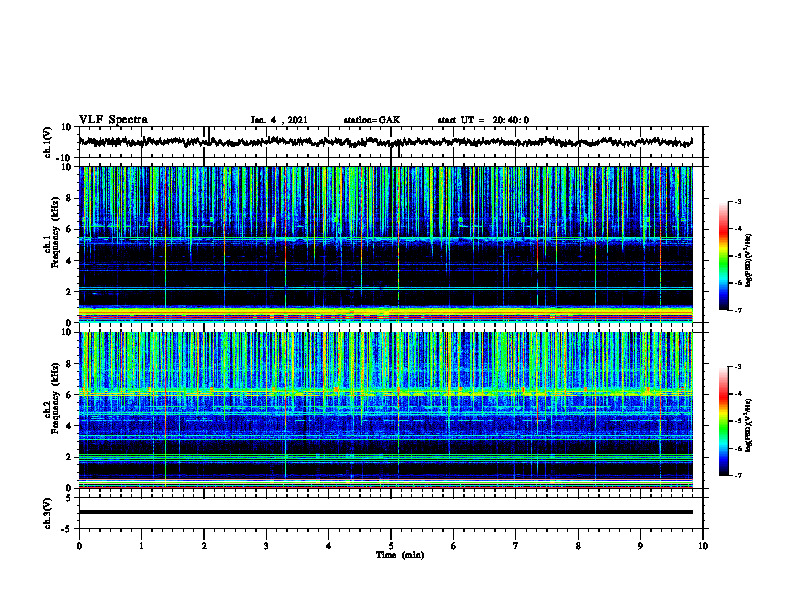Click time axis tick label "9"

point(640,546)
